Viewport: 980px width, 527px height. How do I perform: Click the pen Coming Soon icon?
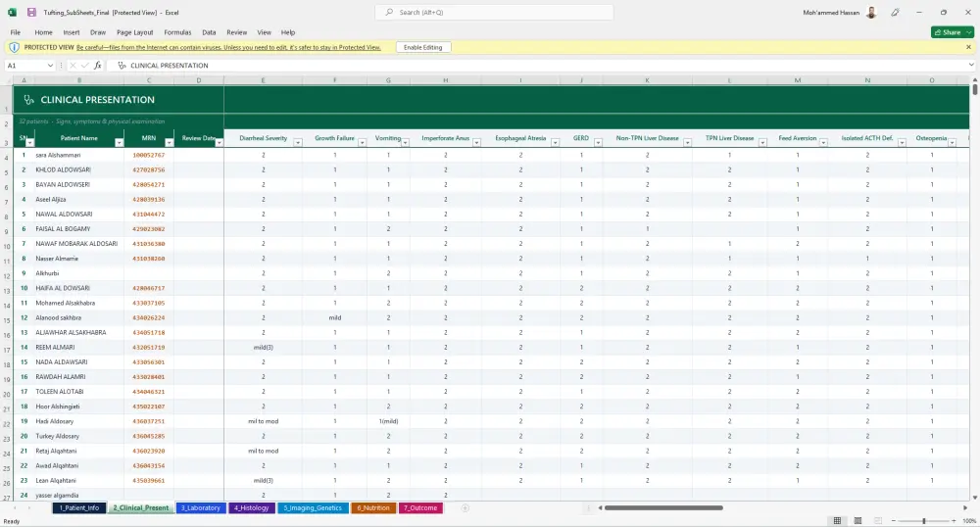point(895,13)
